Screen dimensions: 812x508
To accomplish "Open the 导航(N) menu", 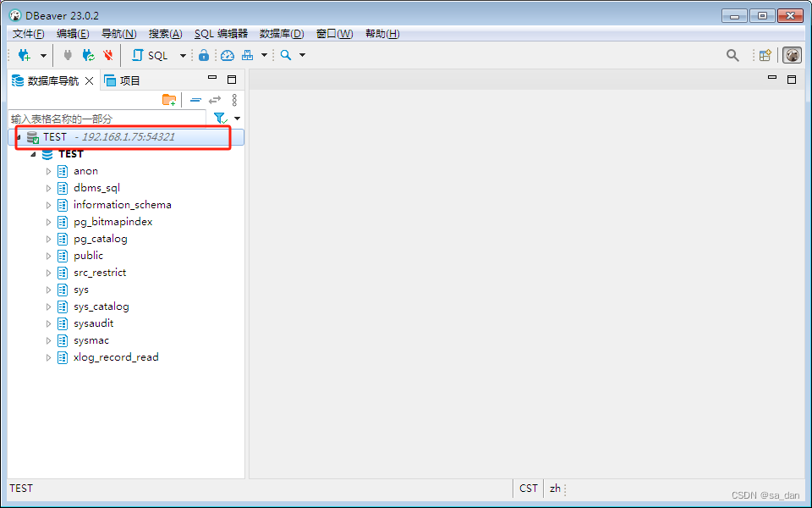I will click(x=119, y=34).
